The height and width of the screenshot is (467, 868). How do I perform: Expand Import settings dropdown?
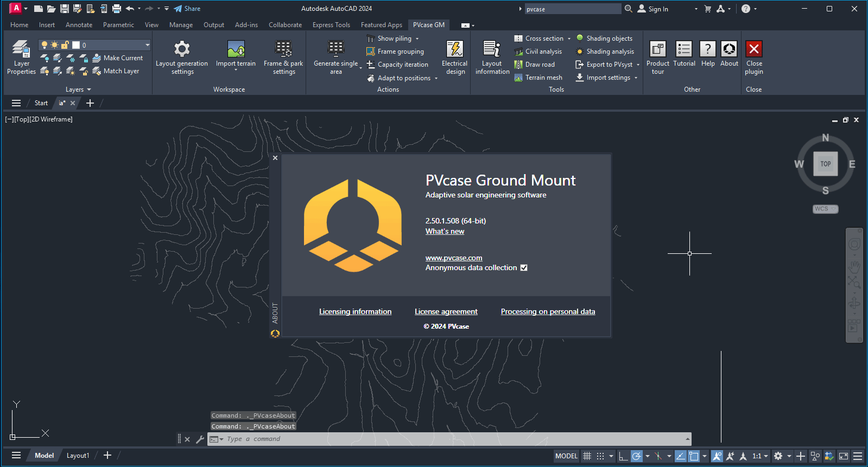pos(636,78)
